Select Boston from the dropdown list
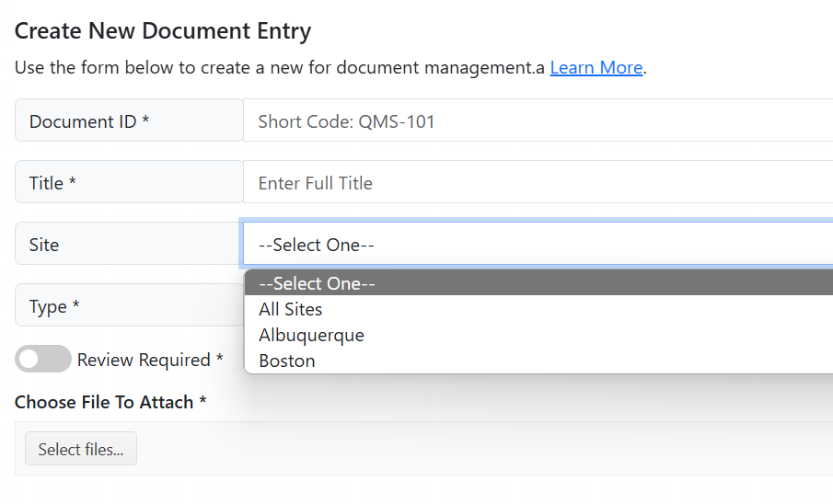This screenshot has width=833, height=504. [538, 361]
